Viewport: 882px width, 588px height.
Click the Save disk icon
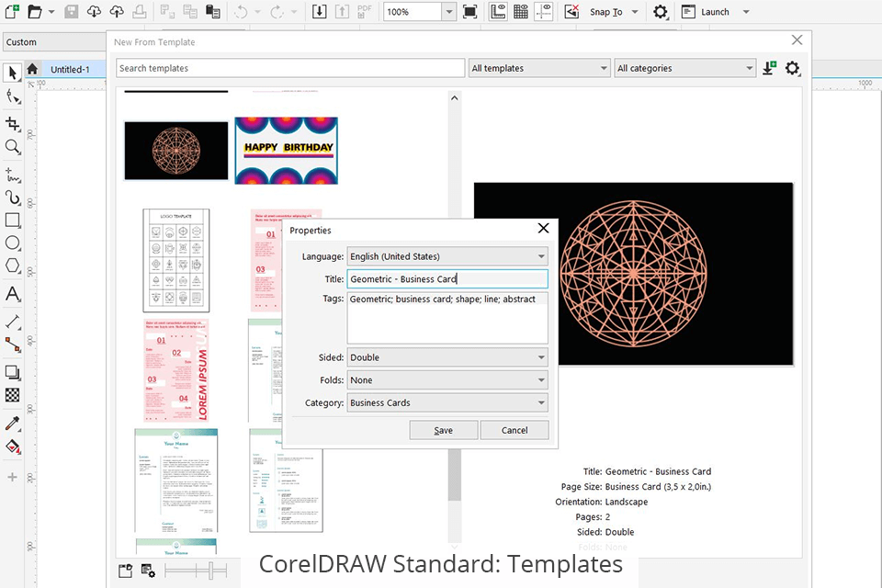72,11
